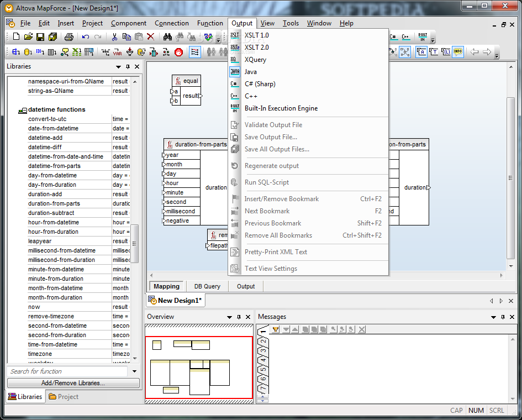Viewport: 522px width, 420px height.
Task: Choose XSLT 2.0 from Output menu
Action: click(x=257, y=48)
